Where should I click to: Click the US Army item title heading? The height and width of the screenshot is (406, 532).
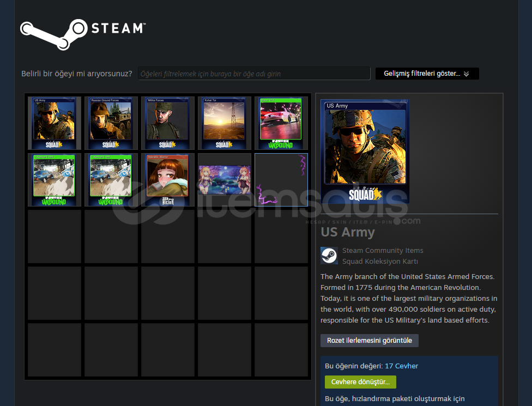348,232
